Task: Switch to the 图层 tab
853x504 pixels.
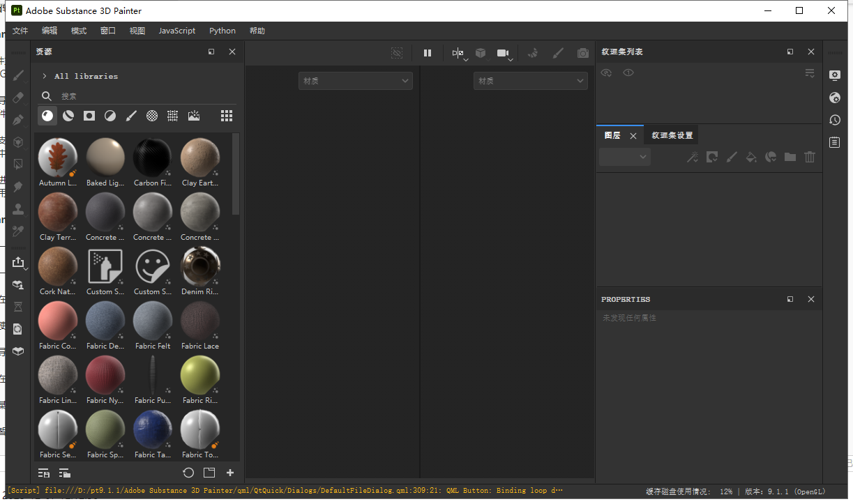Action: tap(612, 135)
